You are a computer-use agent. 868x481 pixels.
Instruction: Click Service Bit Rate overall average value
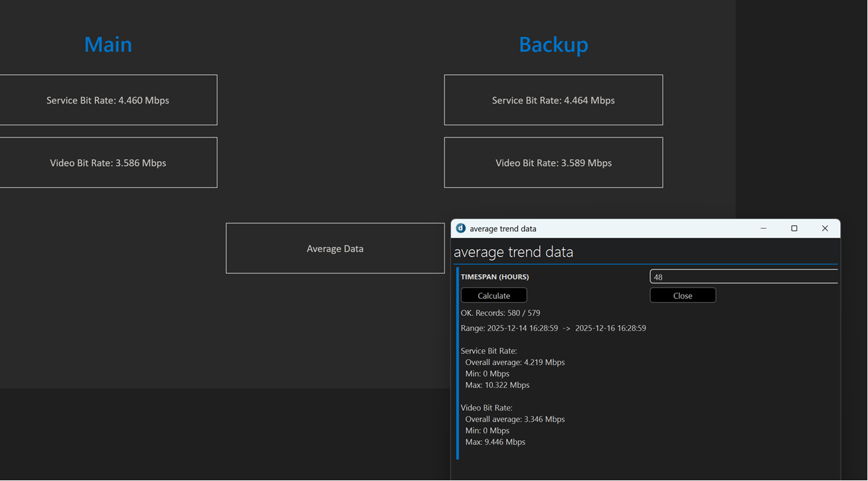pos(515,363)
